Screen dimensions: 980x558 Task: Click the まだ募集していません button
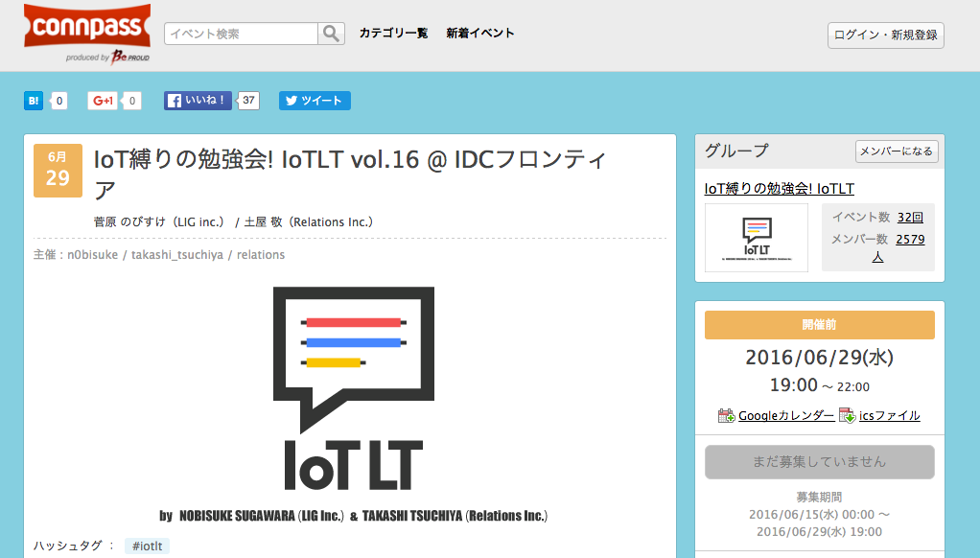(819, 462)
